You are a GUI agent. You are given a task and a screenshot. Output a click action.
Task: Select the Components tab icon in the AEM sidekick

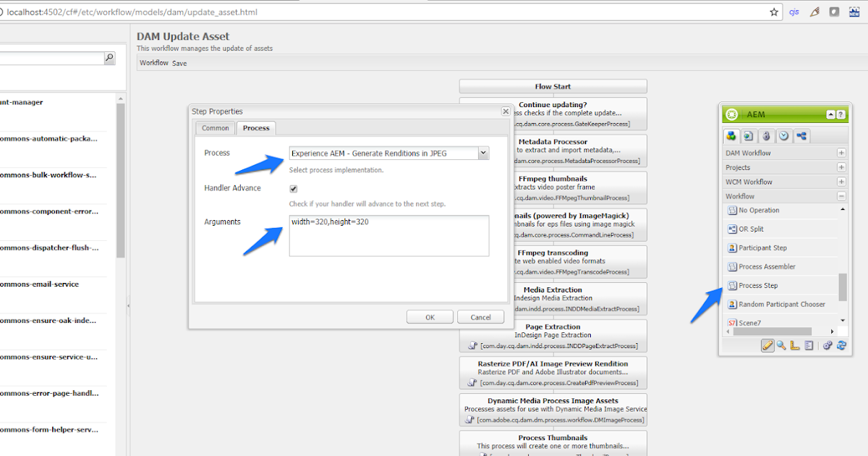click(x=731, y=135)
